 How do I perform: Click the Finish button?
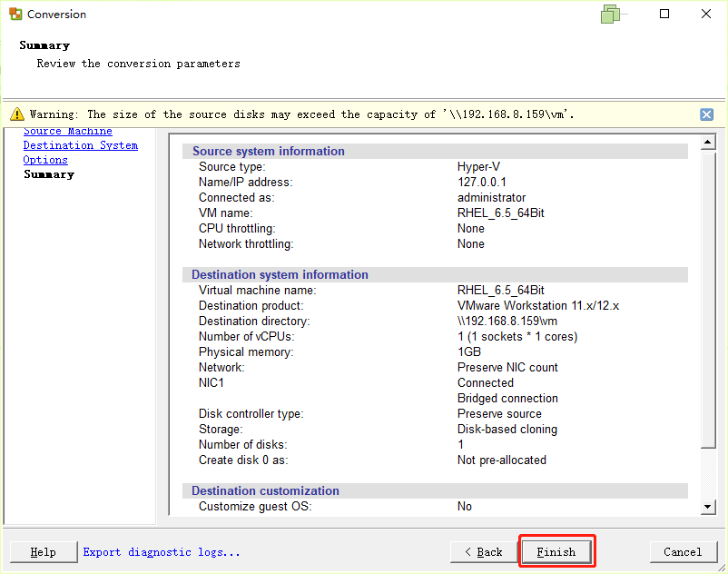click(x=556, y=551)
